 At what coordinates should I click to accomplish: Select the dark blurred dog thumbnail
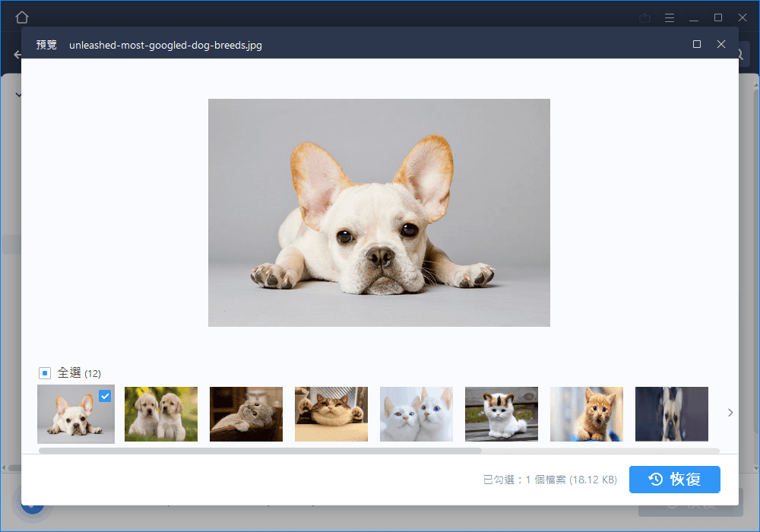672,414
